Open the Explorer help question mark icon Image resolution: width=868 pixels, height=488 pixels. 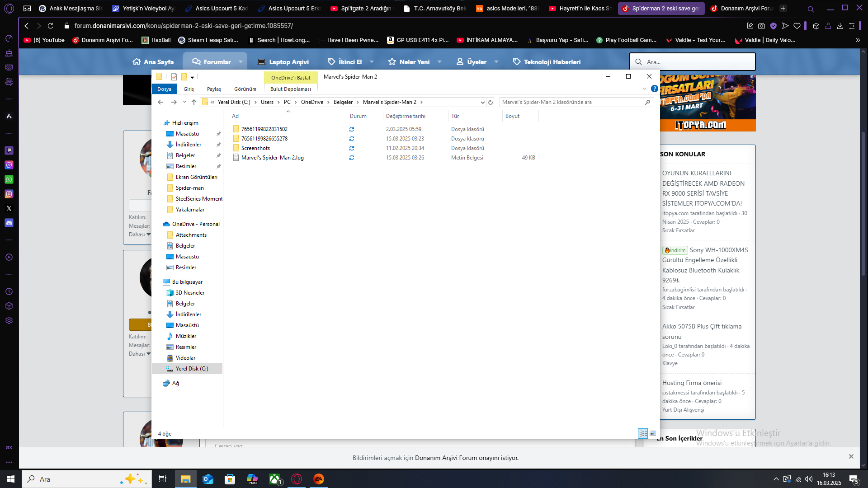[654, 89]
